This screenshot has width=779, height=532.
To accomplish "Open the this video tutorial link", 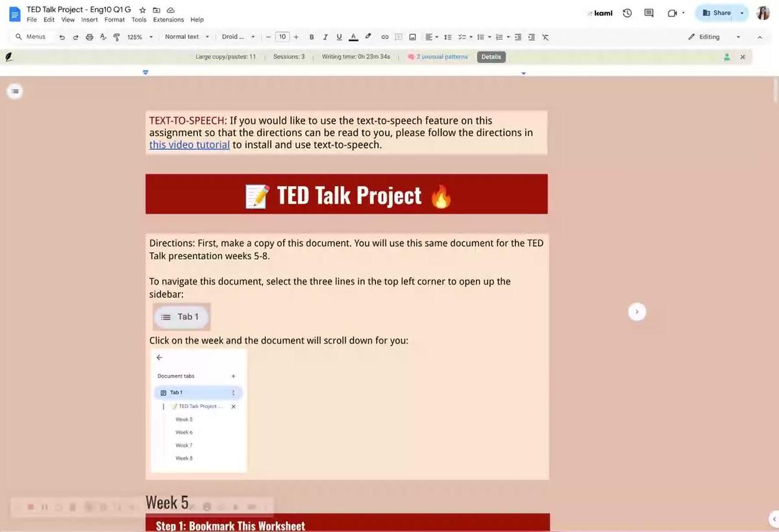I will 190,145.
